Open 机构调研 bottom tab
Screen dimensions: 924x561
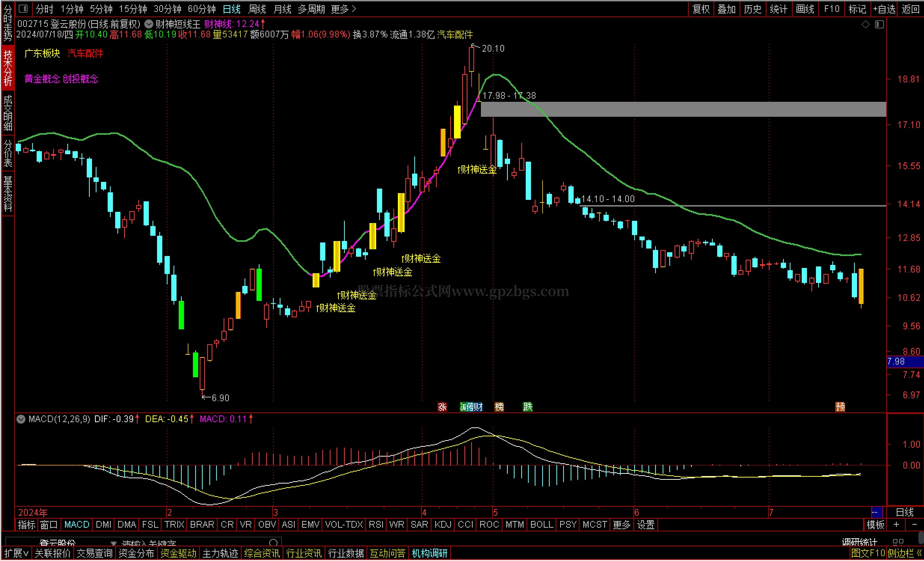pos(430,553)
